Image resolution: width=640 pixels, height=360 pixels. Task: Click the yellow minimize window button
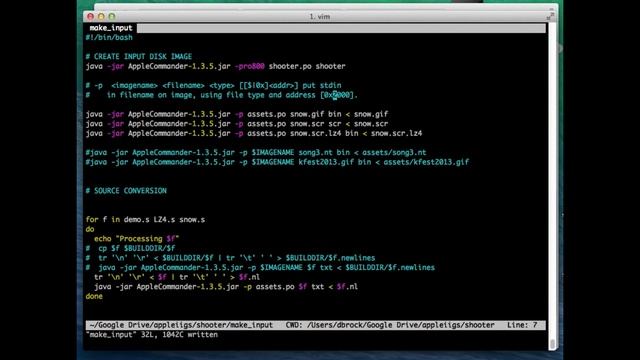101,16
